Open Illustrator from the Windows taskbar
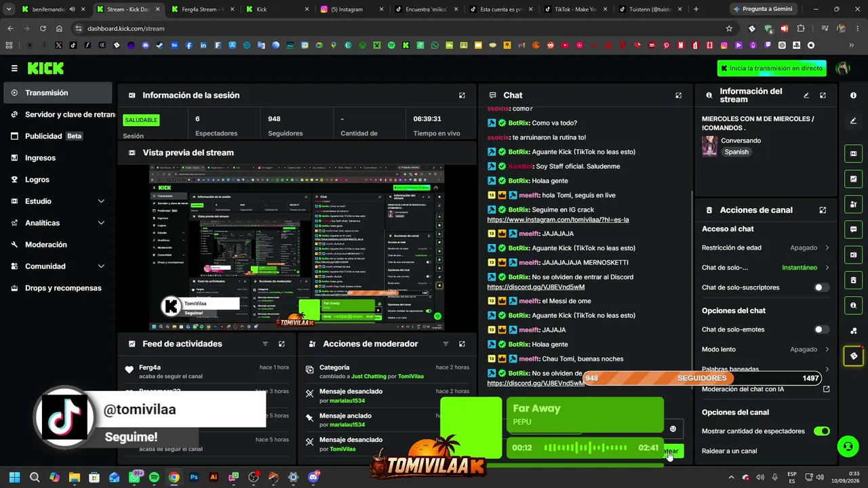The width and height of the screenshot is (868, 488). tap(214, 477)
